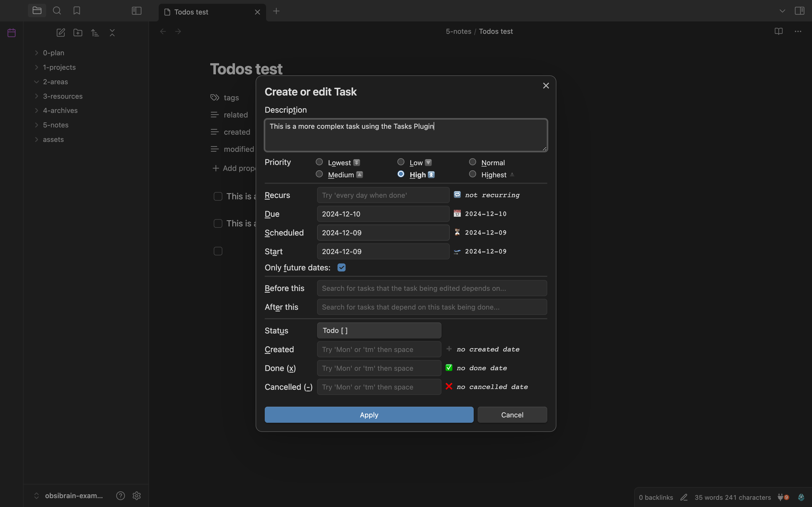Create a new folder via icon
812x507 pixels.
tap(78, 32)
